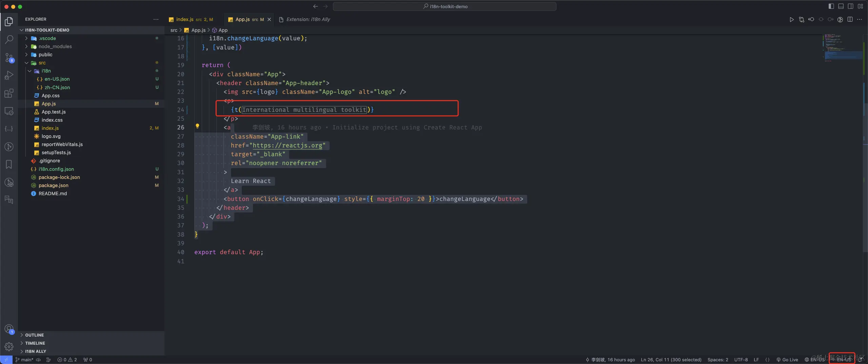Open the Explorer view icon

point(9,21)
